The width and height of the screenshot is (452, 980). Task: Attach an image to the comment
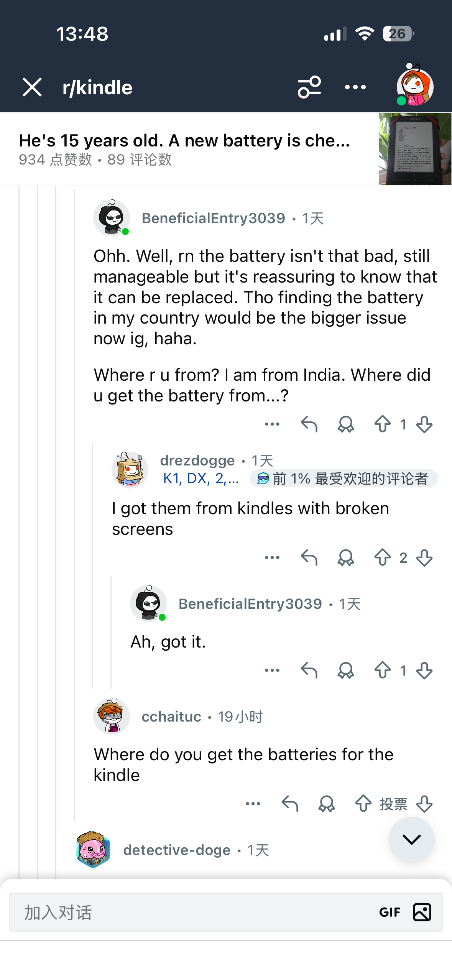tap(422, 912)
